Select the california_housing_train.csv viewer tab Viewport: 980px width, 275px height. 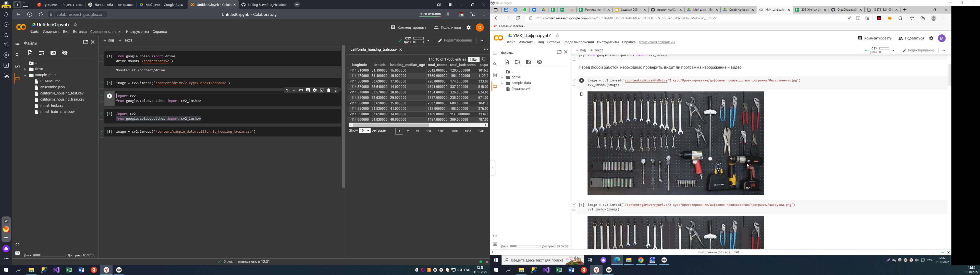point(373,50)
